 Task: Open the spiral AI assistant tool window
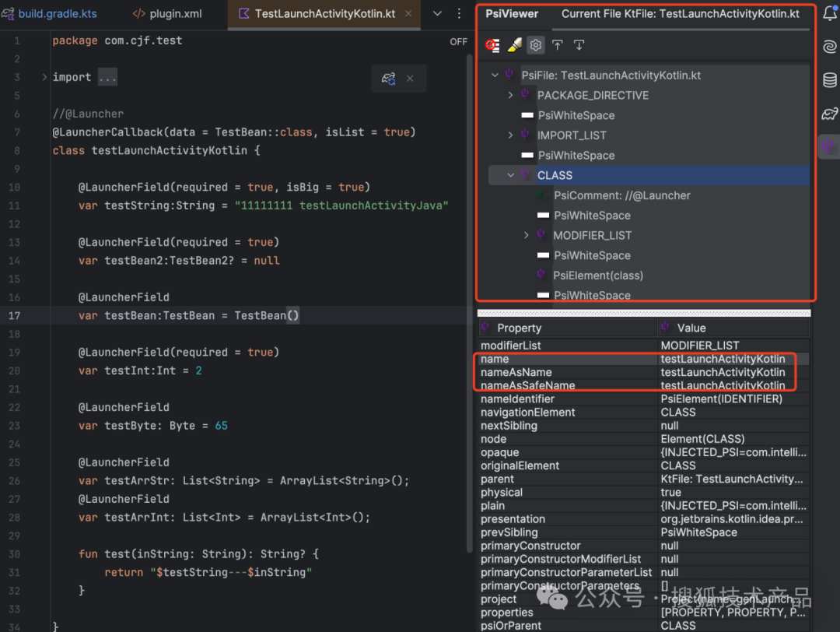pos(830,47)
